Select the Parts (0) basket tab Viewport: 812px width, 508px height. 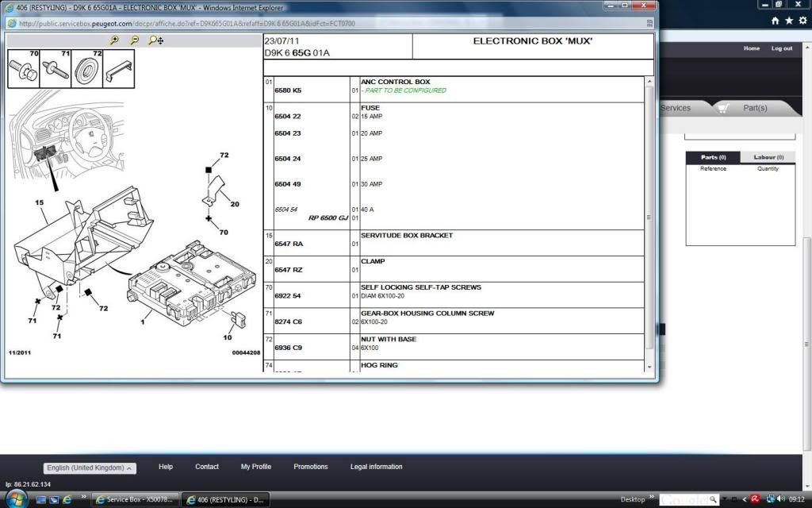(713, 157)
